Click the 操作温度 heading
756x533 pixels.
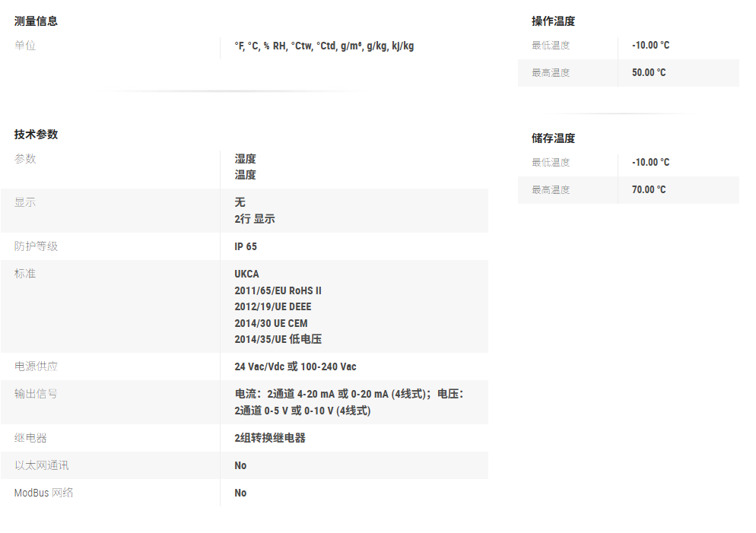click(553, 21)
